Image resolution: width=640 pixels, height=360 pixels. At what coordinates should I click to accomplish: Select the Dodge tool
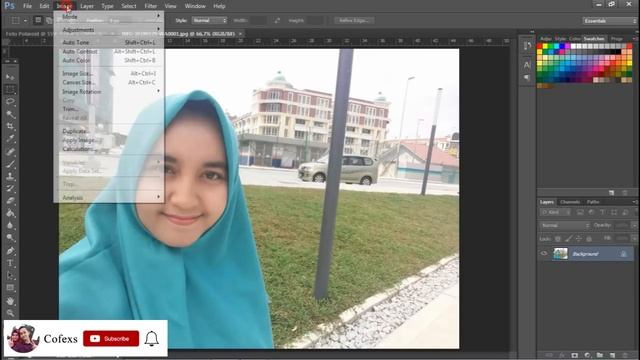10,238
